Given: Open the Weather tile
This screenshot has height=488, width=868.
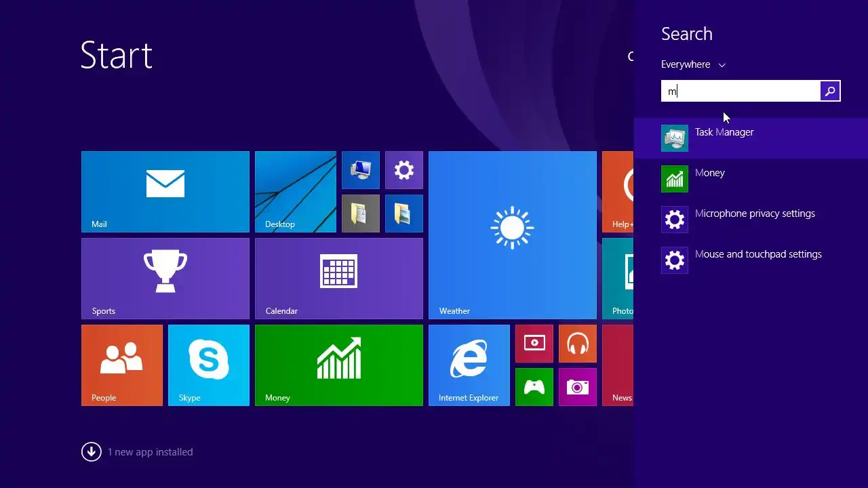Looking at the screenshot, I should pyautogui.click(x=513, y=235).
